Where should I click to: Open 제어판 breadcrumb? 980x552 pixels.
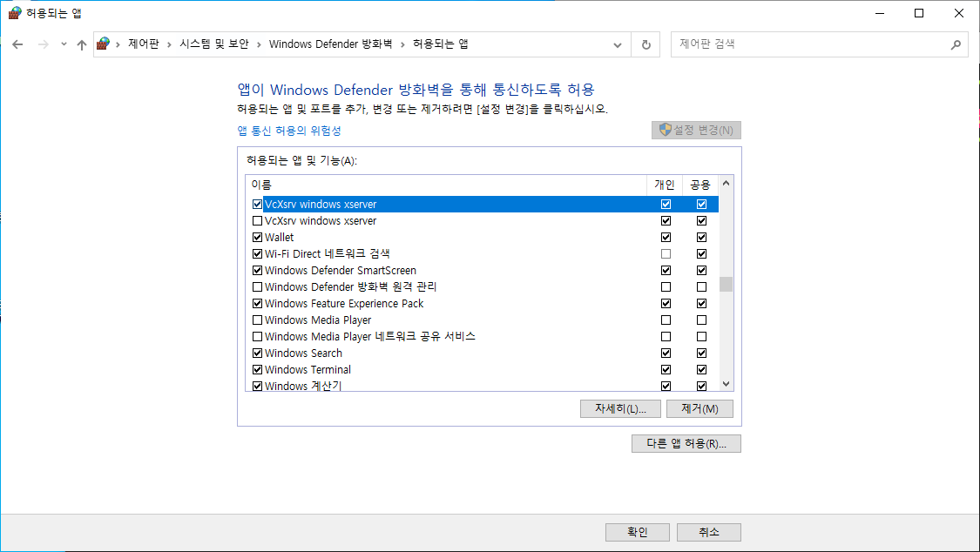pos(144,44)
